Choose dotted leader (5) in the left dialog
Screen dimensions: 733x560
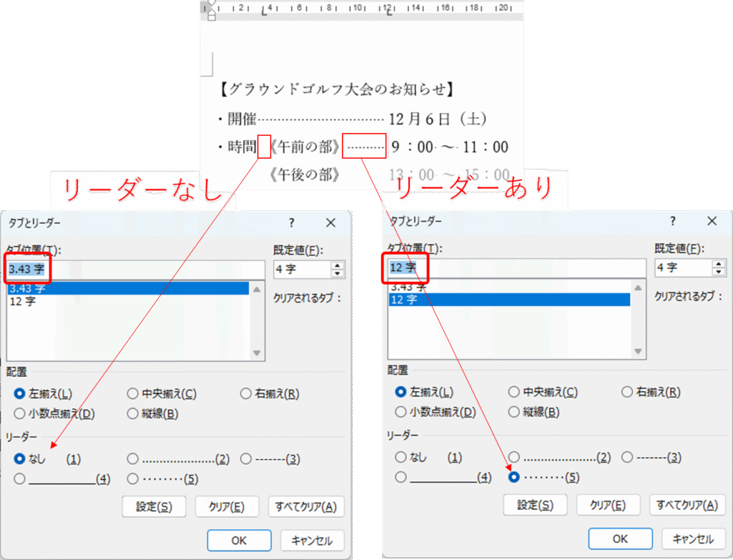coord(133,478)
